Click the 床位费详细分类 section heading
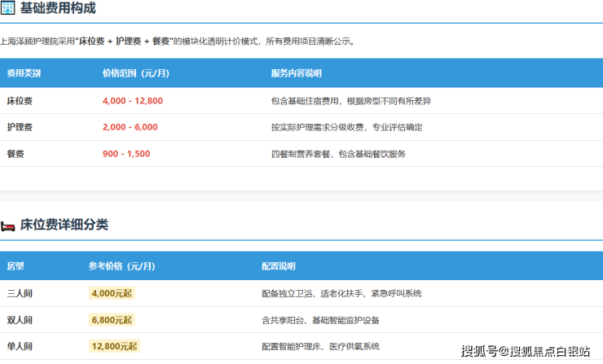603x364 pixels. 64,224
